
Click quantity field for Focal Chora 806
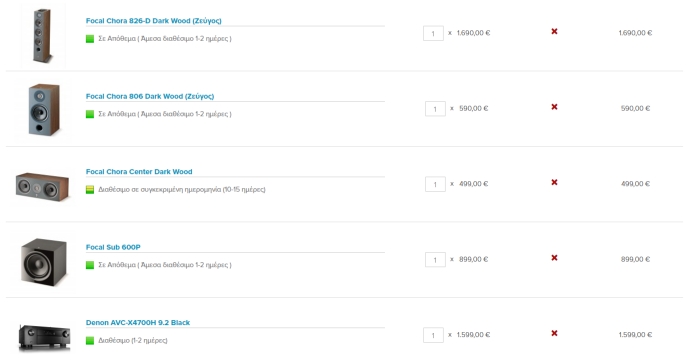435,109
